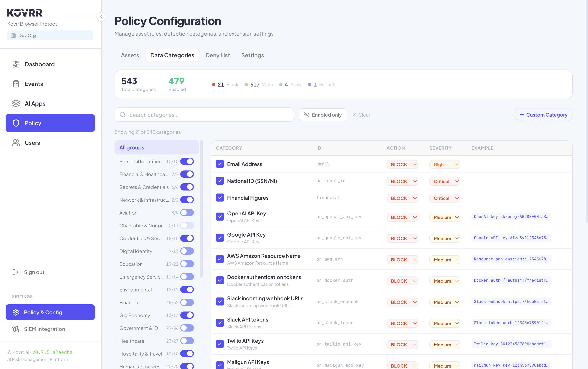This screenshot has height=369, width=588.
Task: Uncheck the Email Address category checkbox
Action: click(x=220, y=164)
